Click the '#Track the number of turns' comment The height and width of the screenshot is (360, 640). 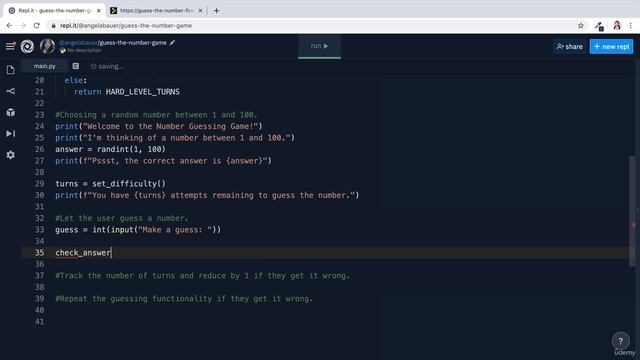(202, 276)
